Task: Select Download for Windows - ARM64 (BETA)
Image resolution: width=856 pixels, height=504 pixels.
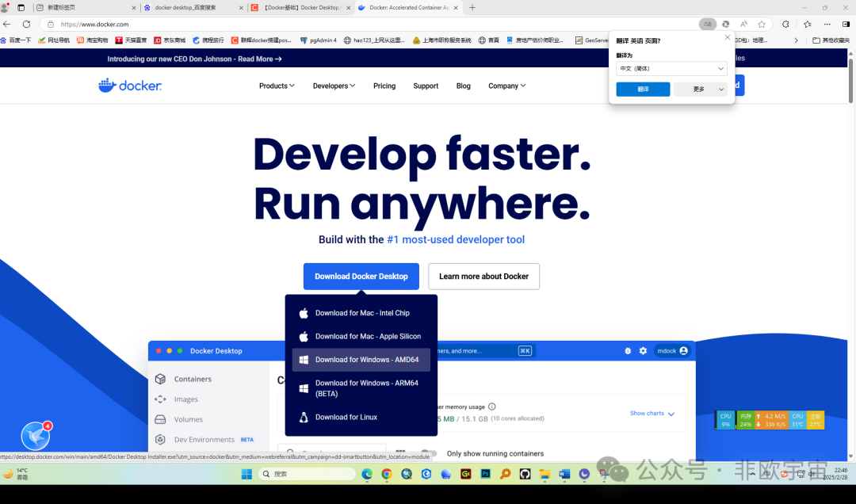Action: 361,388
